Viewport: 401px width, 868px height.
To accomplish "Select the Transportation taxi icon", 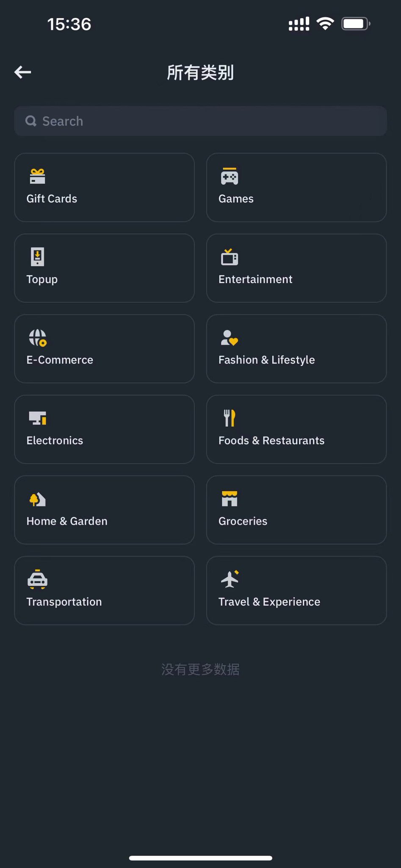I will (x=38, y=579).
